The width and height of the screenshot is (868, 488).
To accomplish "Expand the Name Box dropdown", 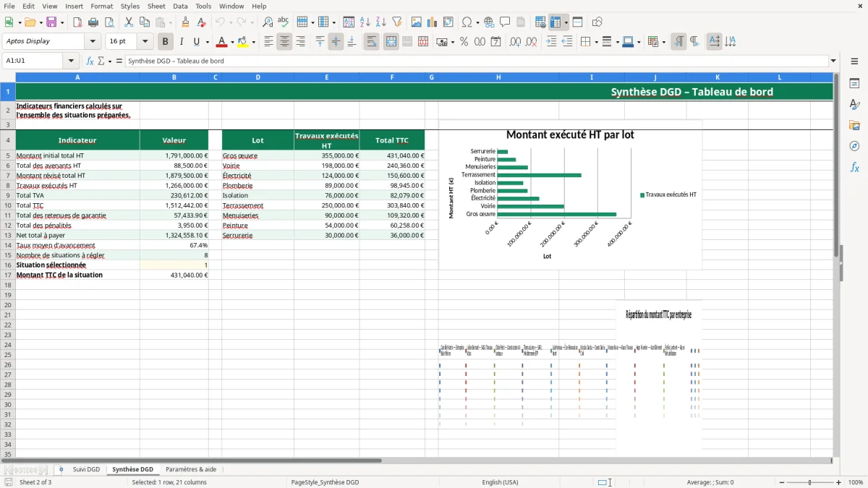I will coord(72,61).
